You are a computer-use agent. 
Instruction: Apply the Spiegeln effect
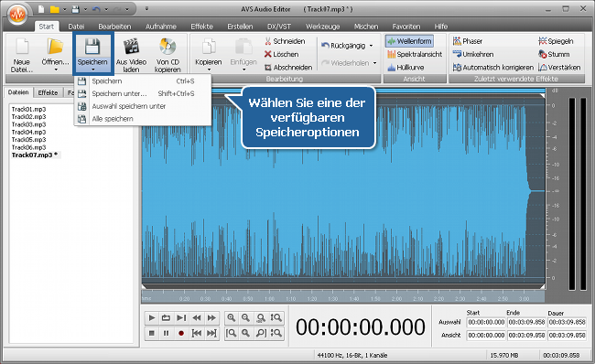[x=556, y=41]
